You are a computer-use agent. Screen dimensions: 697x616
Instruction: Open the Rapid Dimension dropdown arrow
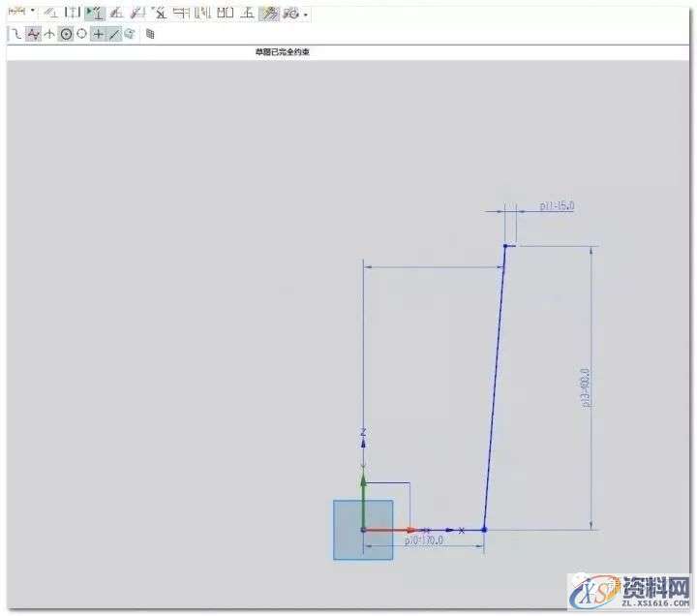pyautogui.click(x=32, y=13)
